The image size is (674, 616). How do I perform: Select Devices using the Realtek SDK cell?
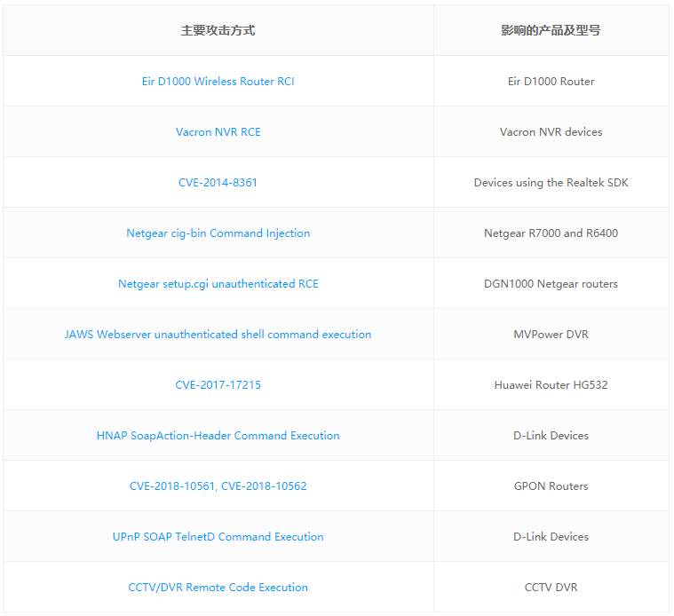point(551,183)
